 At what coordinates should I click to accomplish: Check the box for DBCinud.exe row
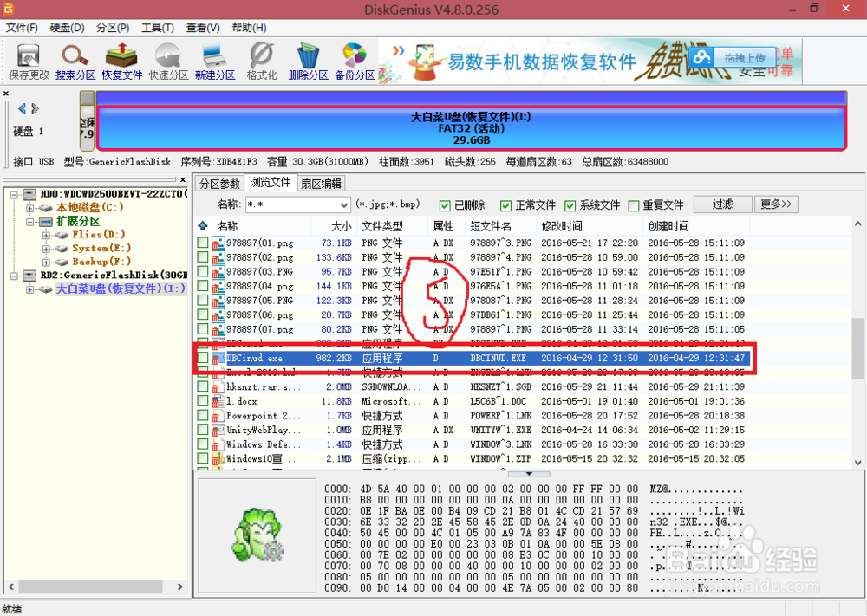point(203,358)
